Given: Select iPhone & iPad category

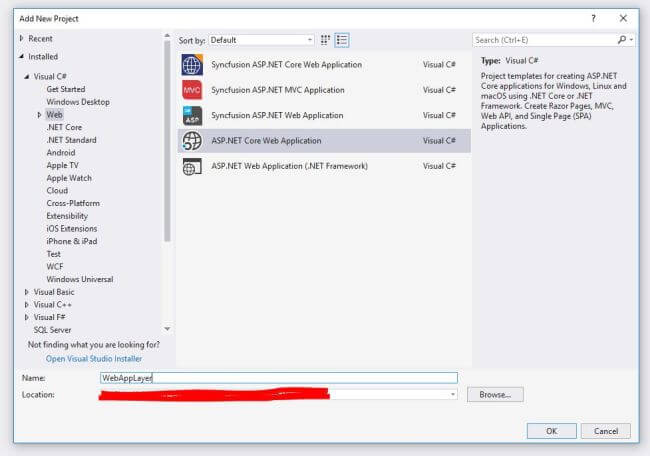Looking at the screenshot, I should [x=72, y=241].
